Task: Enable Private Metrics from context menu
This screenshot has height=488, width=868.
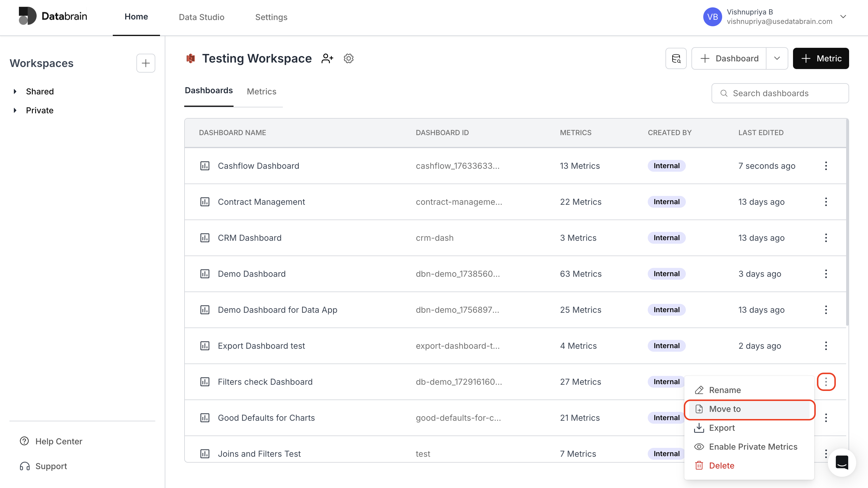Action: (x=753, y=447)
